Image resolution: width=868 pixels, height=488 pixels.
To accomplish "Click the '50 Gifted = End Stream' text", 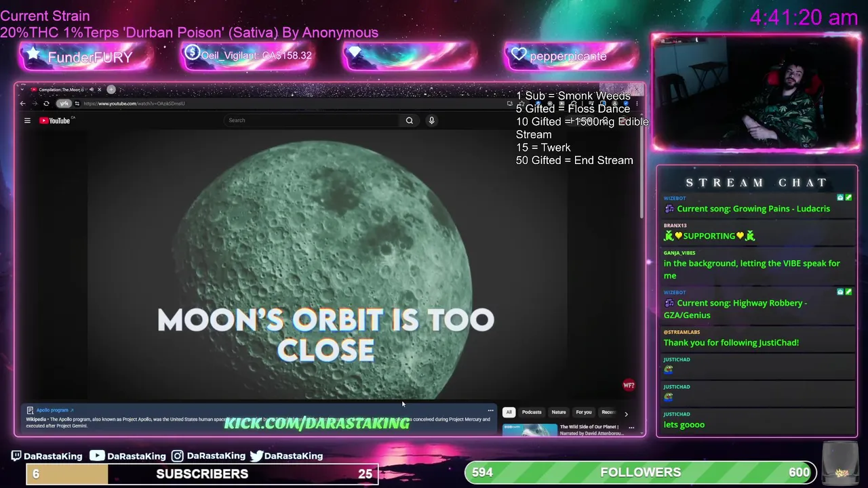I will coord(574,161).
